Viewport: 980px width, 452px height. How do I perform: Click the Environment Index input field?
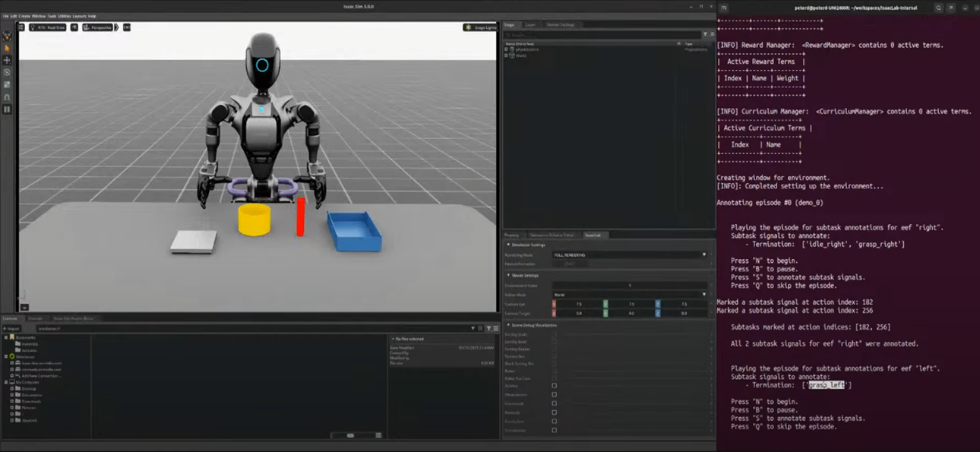[x=630, y=285]
